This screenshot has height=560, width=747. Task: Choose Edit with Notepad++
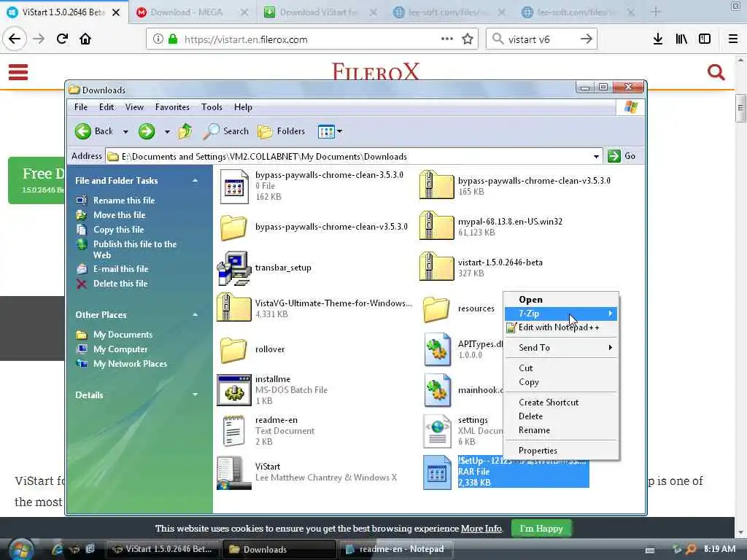(x=561, y=327)
